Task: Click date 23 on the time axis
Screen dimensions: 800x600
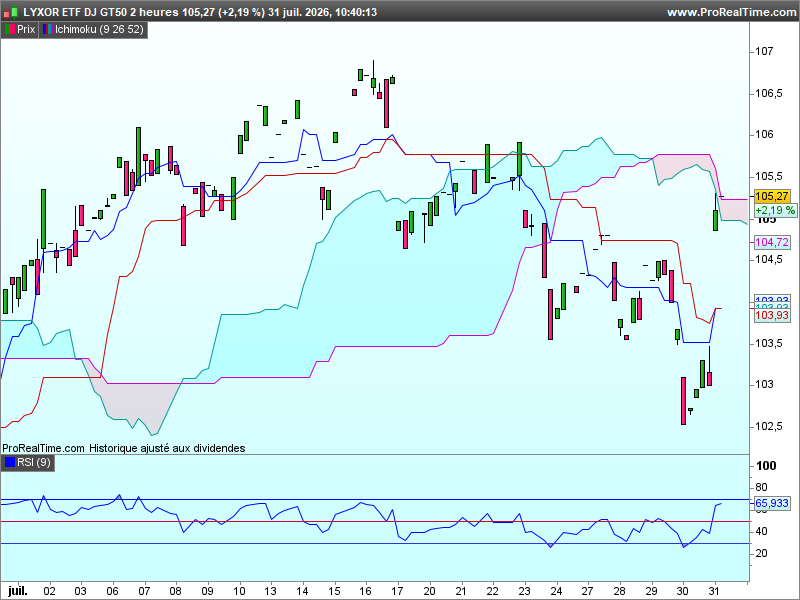Action: coord(524,591)
